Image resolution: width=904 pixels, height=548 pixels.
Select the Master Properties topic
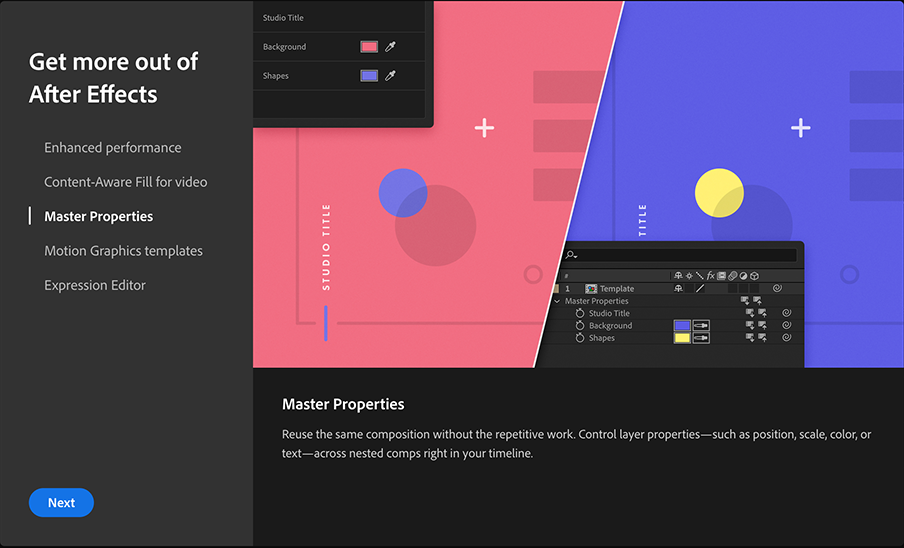[99, 217]
